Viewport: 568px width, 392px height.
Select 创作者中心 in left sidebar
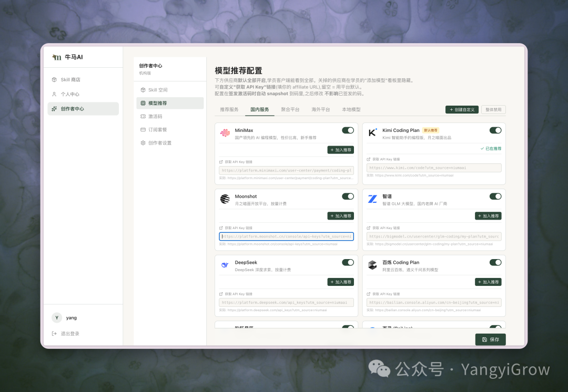pos(83,109)
